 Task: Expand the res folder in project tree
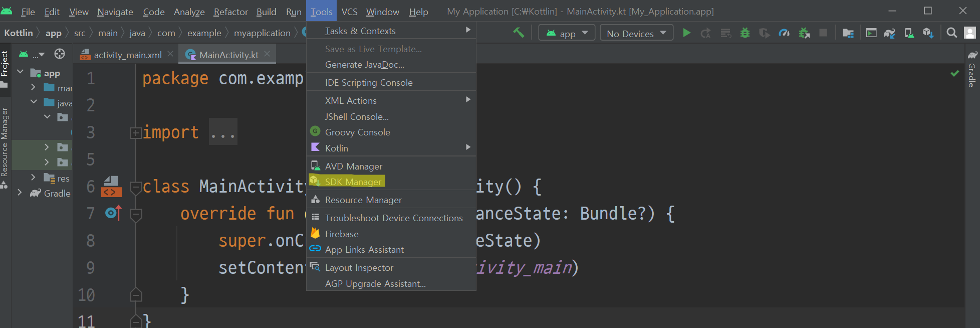(x=33, y=178)
